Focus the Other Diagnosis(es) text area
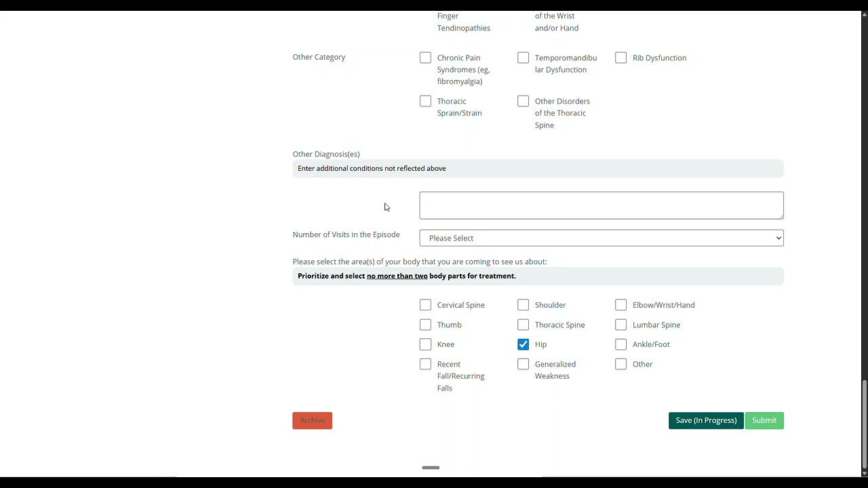Screen dimensions: 868x488 [601, 205]
